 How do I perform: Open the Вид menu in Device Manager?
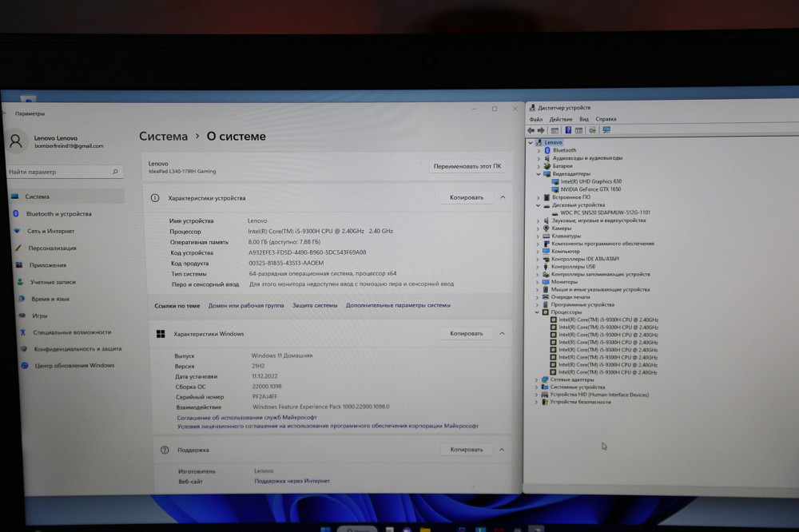click(585, 120)
